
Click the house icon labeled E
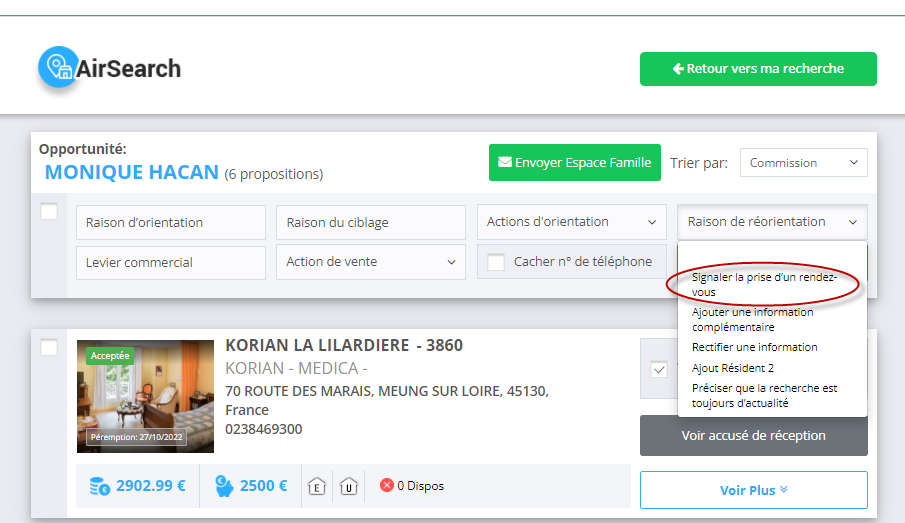[x=317, y=486]
